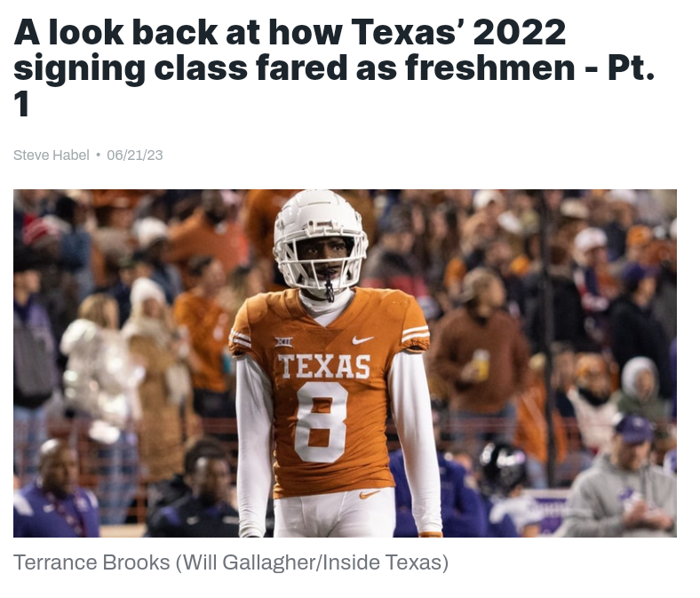Click the Big 12 XII logo on the jersey
This screenshot has height=598, width=700.
(x=283, y=343)
